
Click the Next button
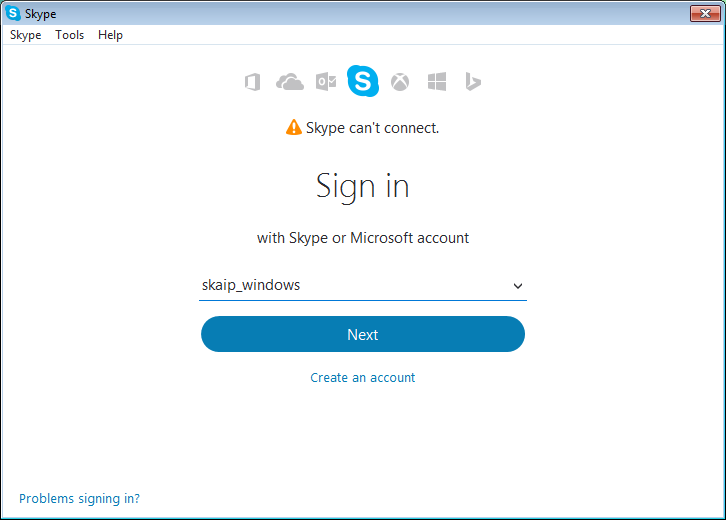pyautogui.click(x=363, y=334)
